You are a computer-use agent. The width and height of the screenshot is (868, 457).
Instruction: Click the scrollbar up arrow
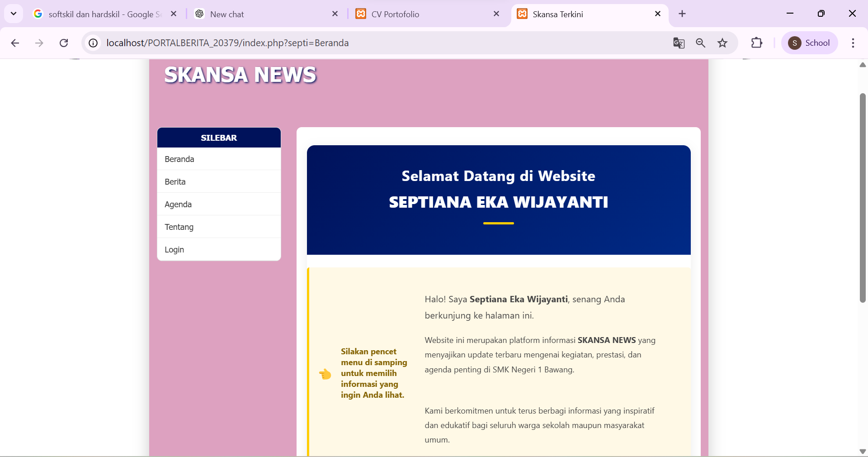[x=863, y=65]
